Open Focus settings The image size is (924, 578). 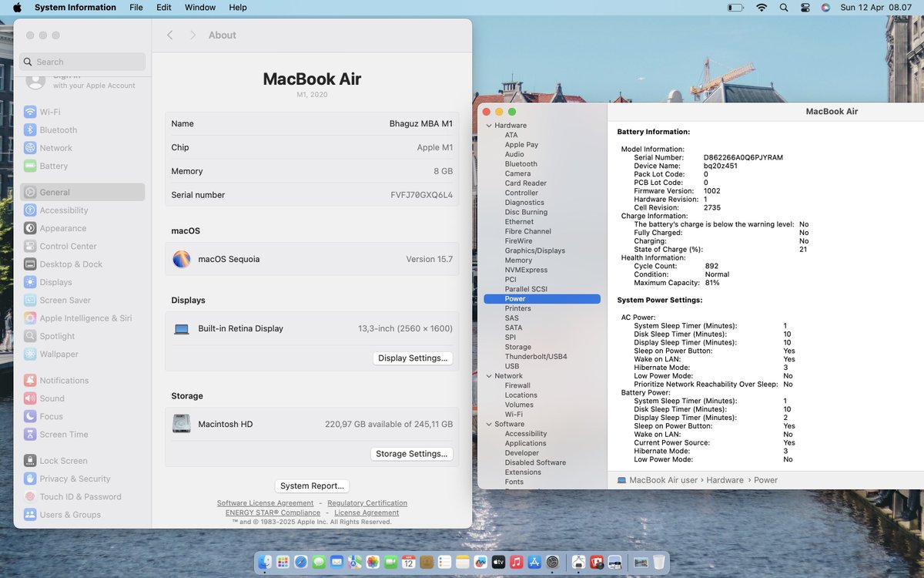click(x=82, y=416)
